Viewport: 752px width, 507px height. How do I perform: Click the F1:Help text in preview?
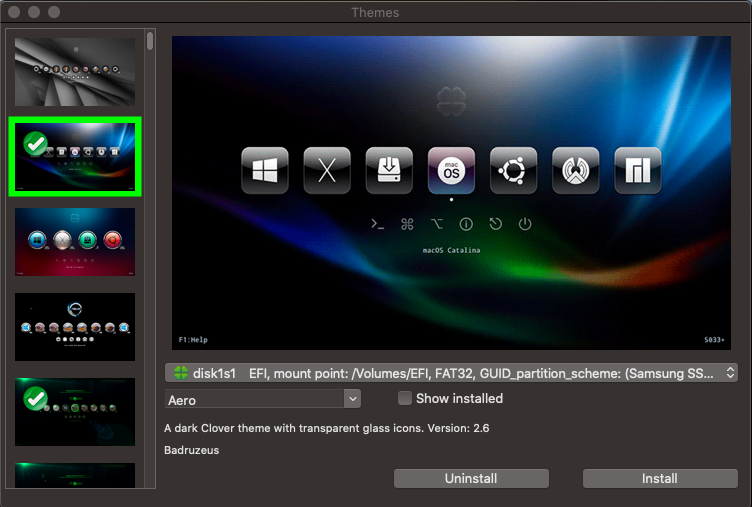[x=193, y=340]
